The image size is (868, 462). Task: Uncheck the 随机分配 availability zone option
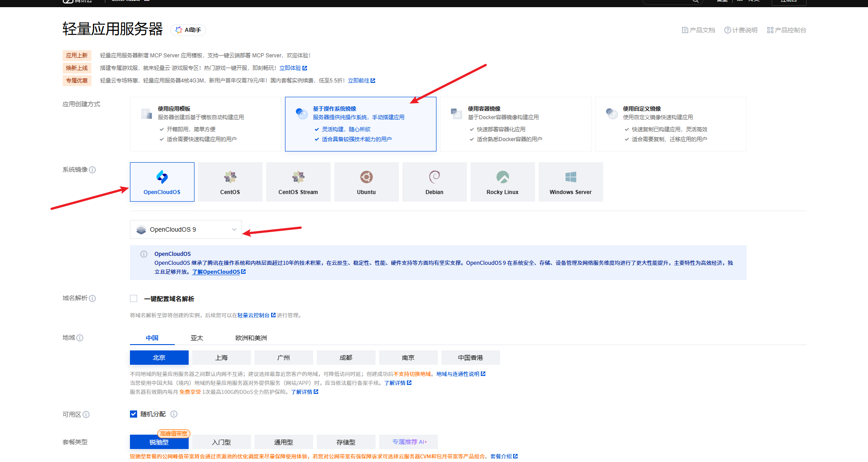[134, 414]
